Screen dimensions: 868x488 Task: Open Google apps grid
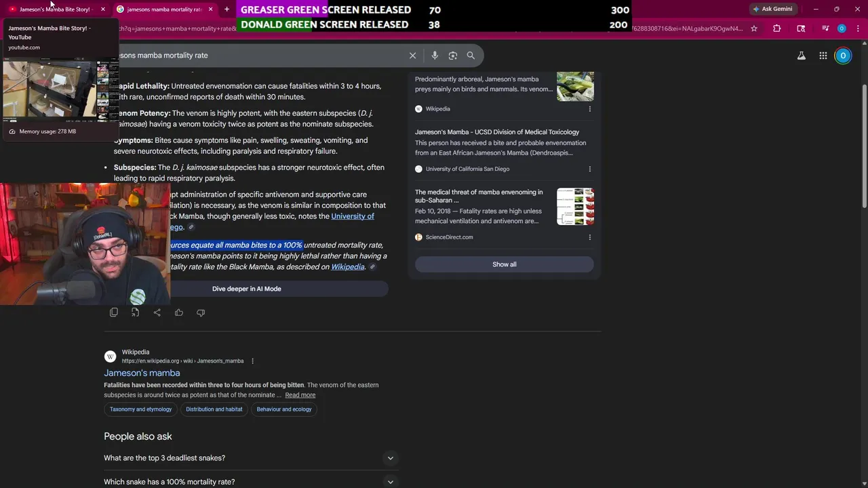[x=823, y=56]
